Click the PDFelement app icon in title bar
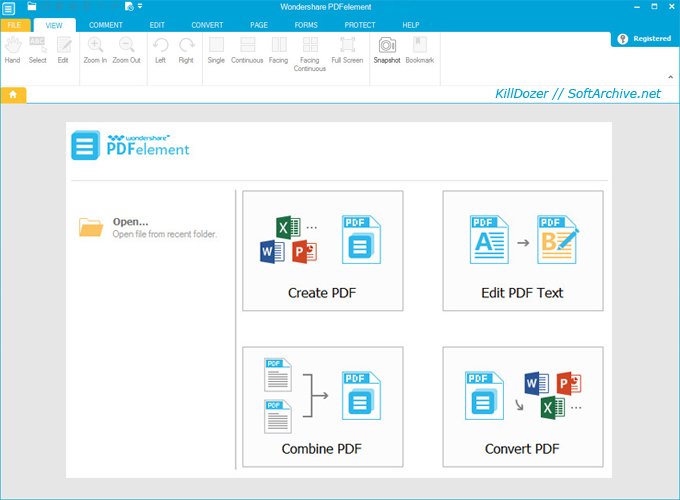Viewport: 680px width, 500px height. 8,8
